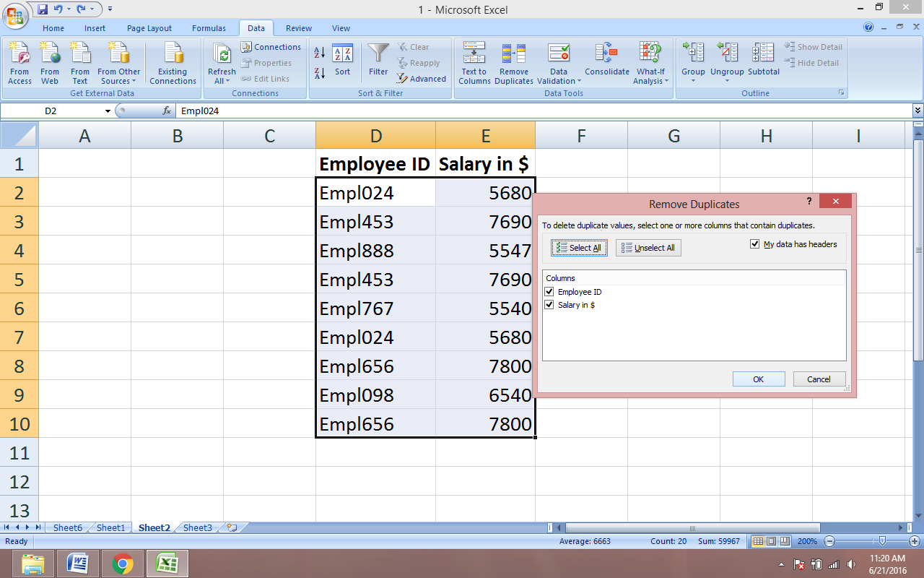This screenshot has width=924, height=578.
Task: Click Select All in dialog
Action: click(x=579, y=248)
